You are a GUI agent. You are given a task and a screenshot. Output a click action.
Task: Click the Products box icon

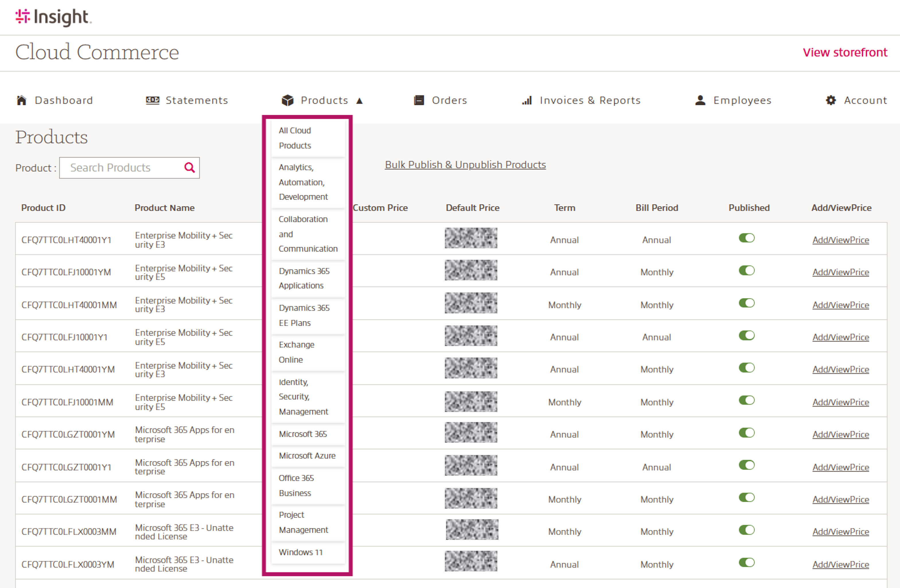point(287,100)
